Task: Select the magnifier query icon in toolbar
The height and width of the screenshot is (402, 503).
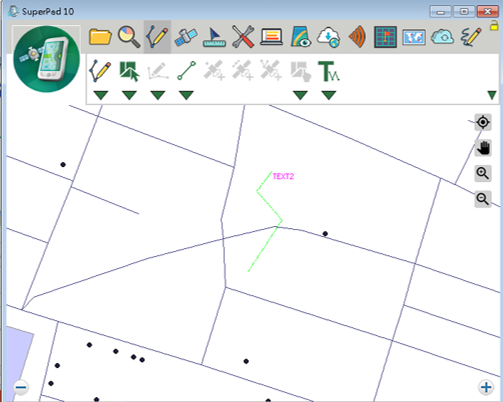Action: pyautogui.click(x=129, y=37)
